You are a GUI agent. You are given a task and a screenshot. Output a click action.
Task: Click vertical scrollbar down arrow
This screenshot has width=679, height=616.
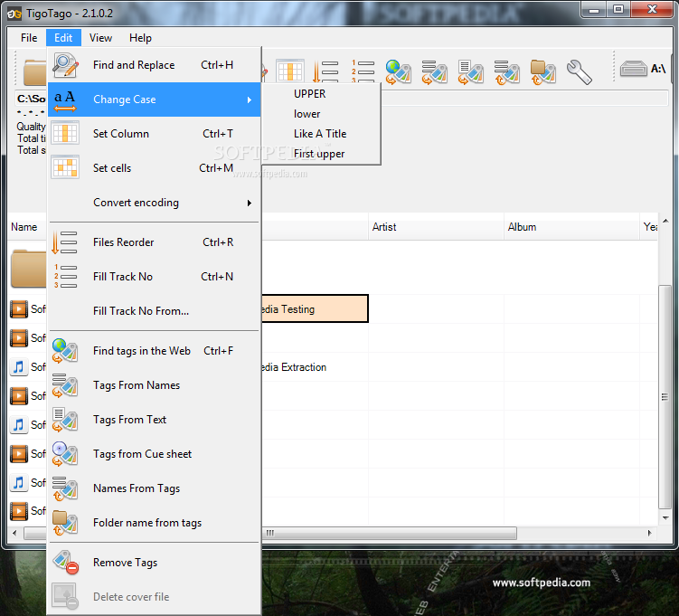click(x=665, y=517)
